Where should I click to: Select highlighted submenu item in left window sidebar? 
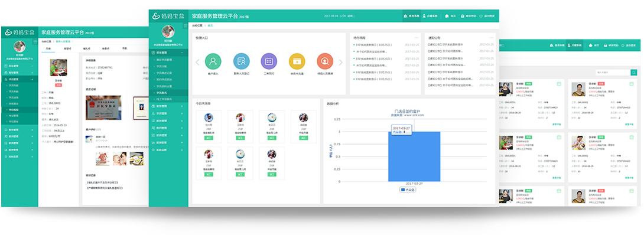pos(19,110)
